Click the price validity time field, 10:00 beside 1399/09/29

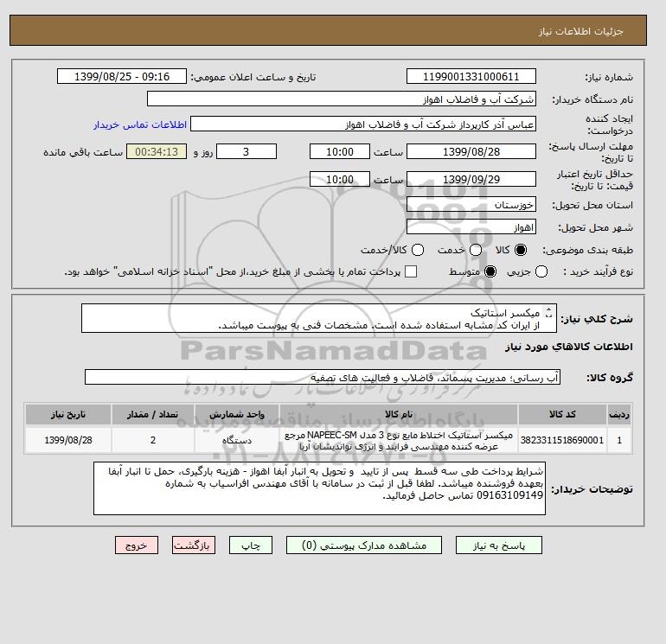point(340,179)
